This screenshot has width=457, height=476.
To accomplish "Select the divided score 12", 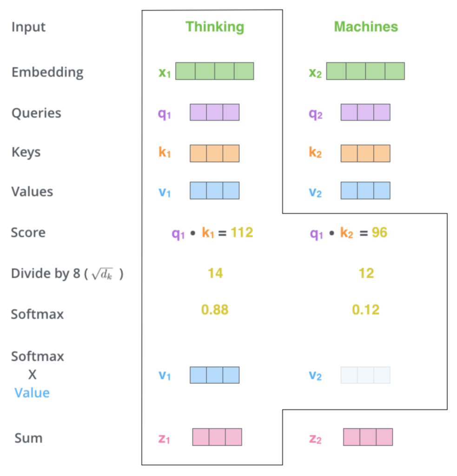I will tap(366, 273).
